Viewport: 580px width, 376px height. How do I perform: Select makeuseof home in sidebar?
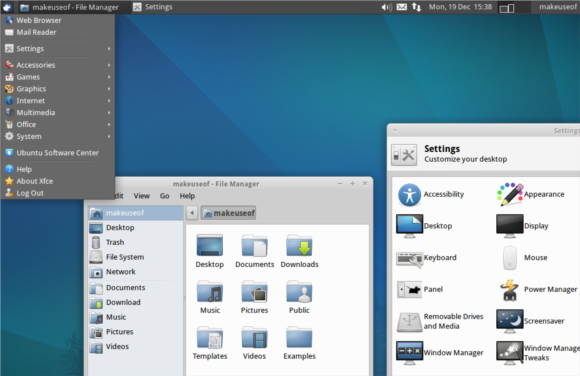(136, 213)
